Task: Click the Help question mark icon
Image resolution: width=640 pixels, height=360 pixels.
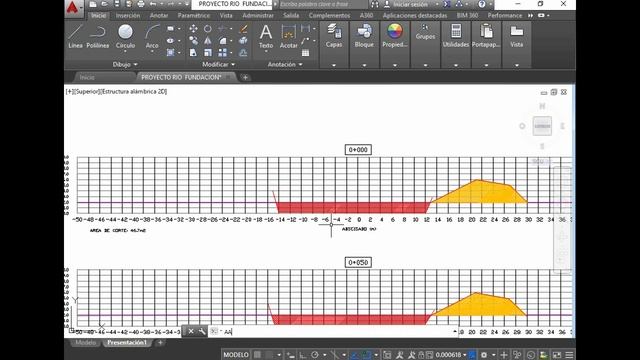Action: [x=482, y=4]
